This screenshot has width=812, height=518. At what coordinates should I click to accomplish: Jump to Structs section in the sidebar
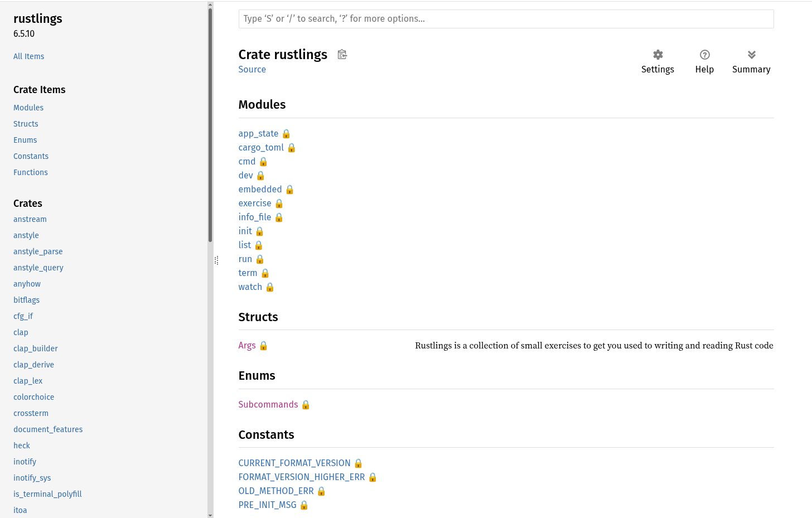26,124
